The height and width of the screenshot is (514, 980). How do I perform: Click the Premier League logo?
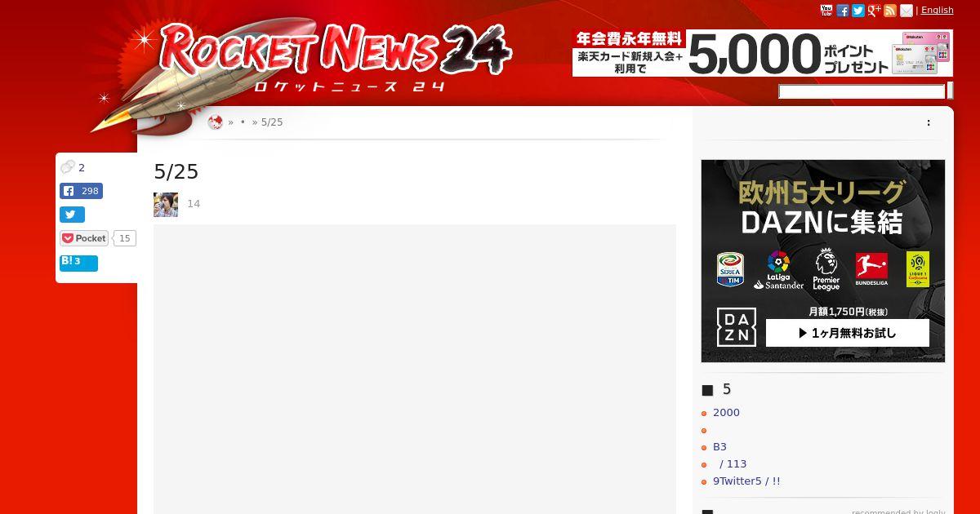pos(826,270)
